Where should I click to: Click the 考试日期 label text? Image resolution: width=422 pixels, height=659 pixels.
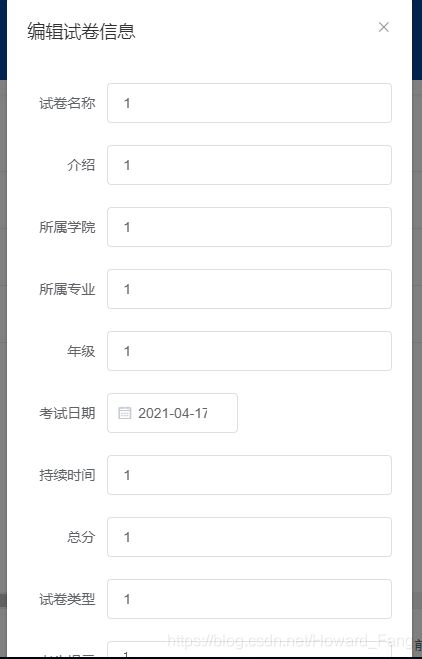67,413
